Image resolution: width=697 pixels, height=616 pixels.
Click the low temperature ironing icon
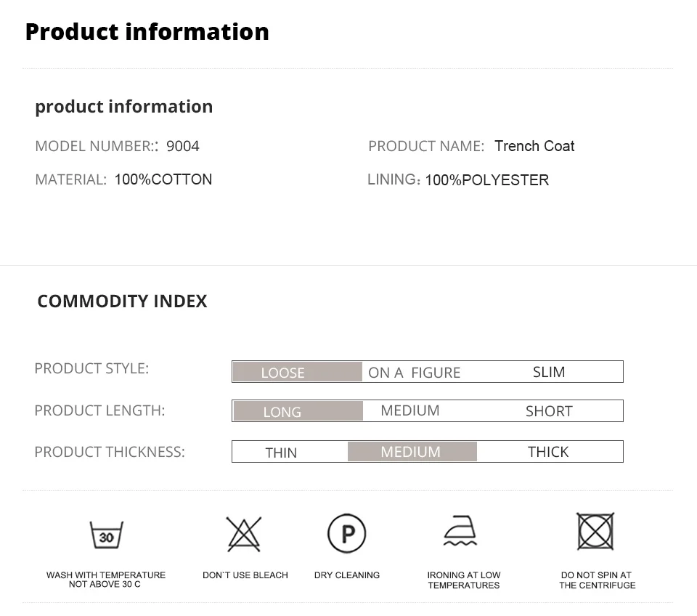[x=460, y=532]
